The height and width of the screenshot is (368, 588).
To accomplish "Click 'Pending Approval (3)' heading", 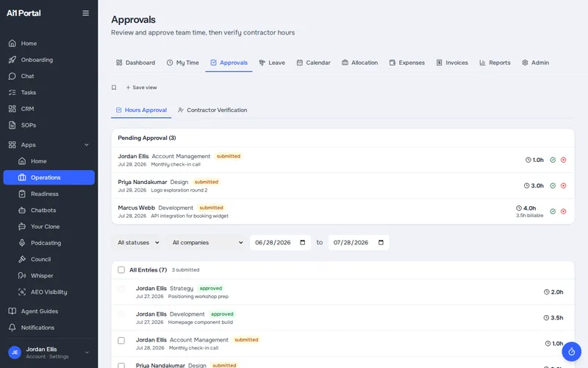I will pyautogui.click(x=147, y=138).
